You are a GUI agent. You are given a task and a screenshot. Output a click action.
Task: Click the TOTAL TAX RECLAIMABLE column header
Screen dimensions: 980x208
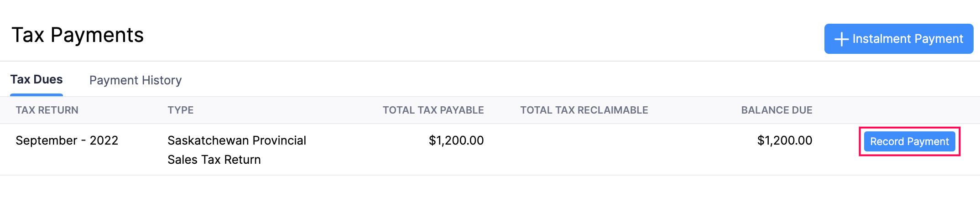(584, 110)
